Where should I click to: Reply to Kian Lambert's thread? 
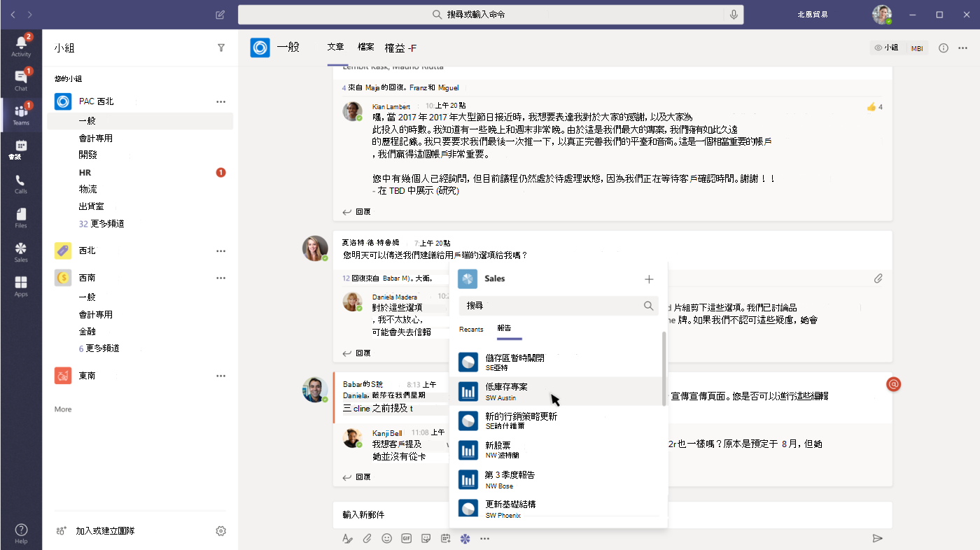point(357,211)
